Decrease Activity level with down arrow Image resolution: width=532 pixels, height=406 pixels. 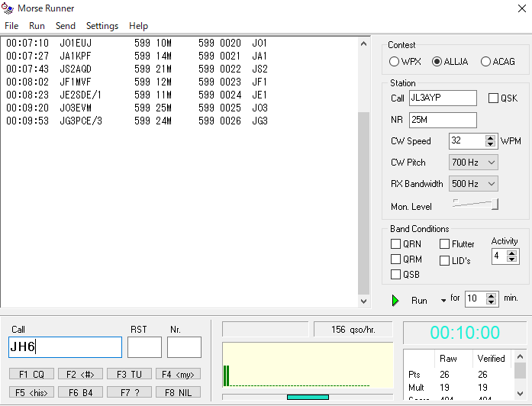pos(512,259)
